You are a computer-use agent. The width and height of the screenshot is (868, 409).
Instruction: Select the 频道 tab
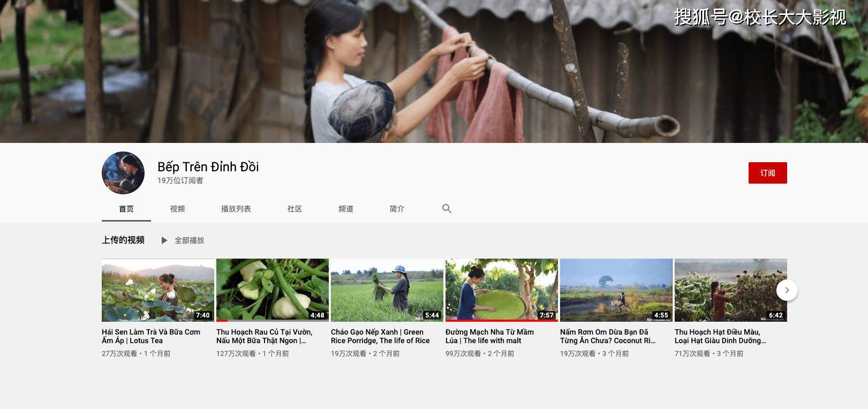346,209
